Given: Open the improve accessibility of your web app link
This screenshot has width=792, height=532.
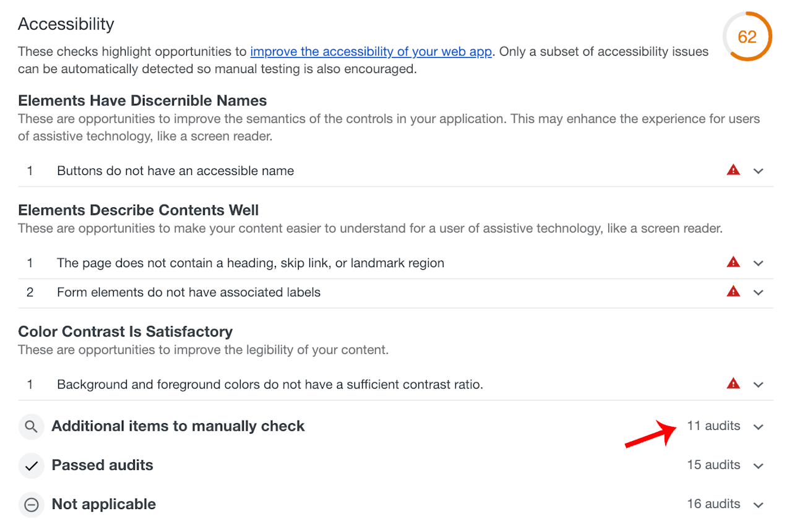Looking at the screenshot, I should tap(371, 51).
